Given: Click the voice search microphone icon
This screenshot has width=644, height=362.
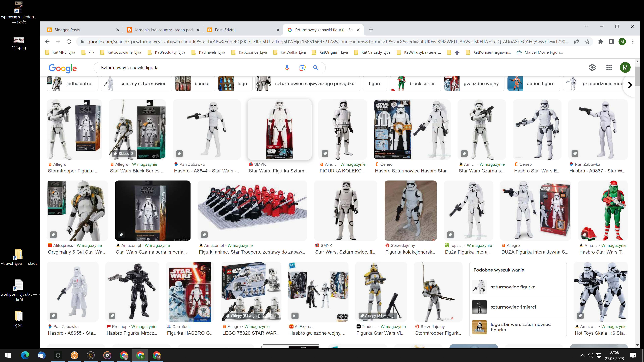Looking at the screenshot, I should [x=287, y=68].
